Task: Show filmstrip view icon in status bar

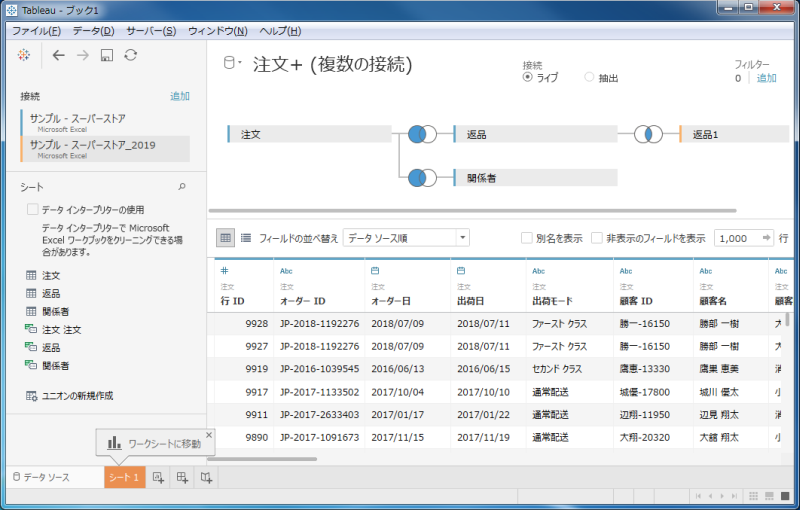Action: coord(769,496)
